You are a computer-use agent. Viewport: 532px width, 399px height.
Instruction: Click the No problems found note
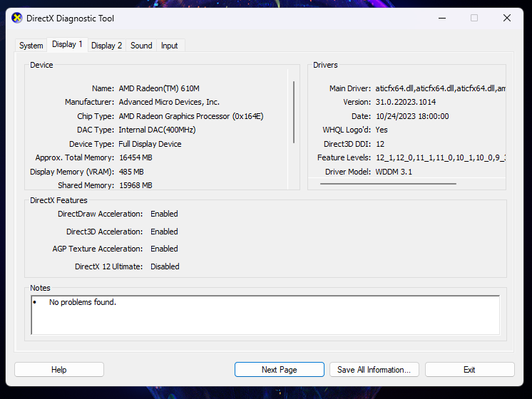click(x=83, y=302)
